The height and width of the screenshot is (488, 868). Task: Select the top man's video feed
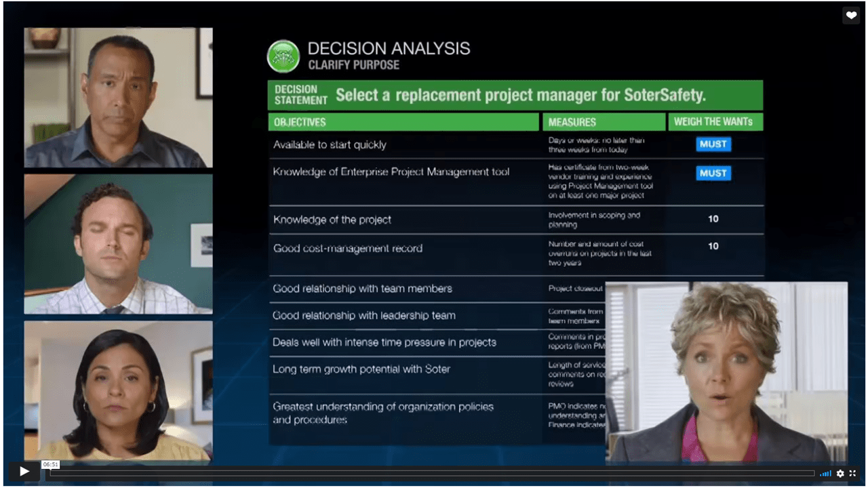119,98
